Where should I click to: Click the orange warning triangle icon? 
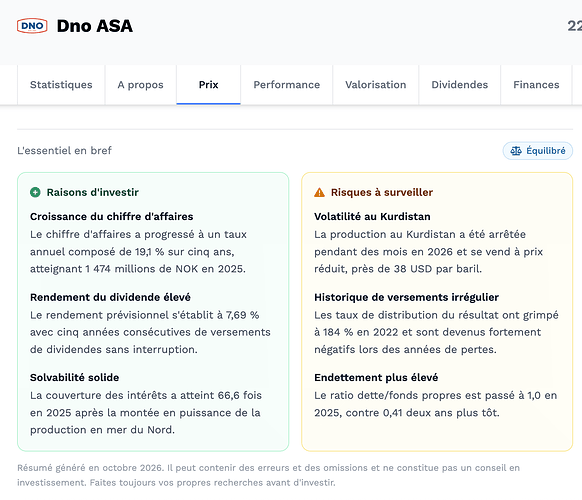[319, 192]
